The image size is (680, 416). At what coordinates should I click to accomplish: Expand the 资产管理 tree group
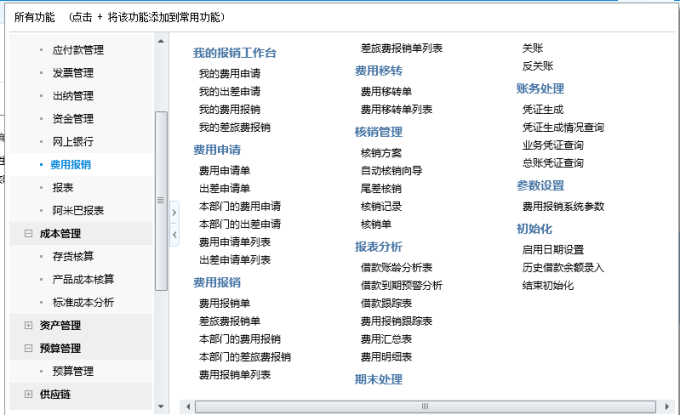coord(28,325)
